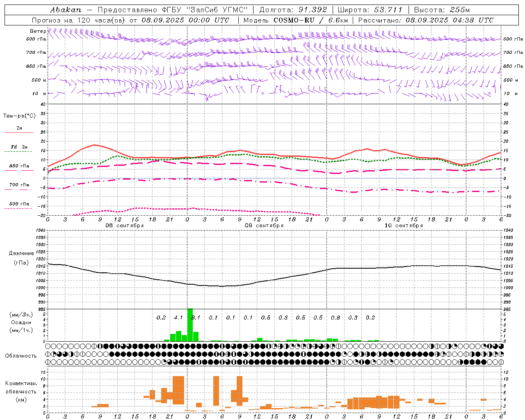Click the 'Ветер' wind panel label

pos(38,31)
